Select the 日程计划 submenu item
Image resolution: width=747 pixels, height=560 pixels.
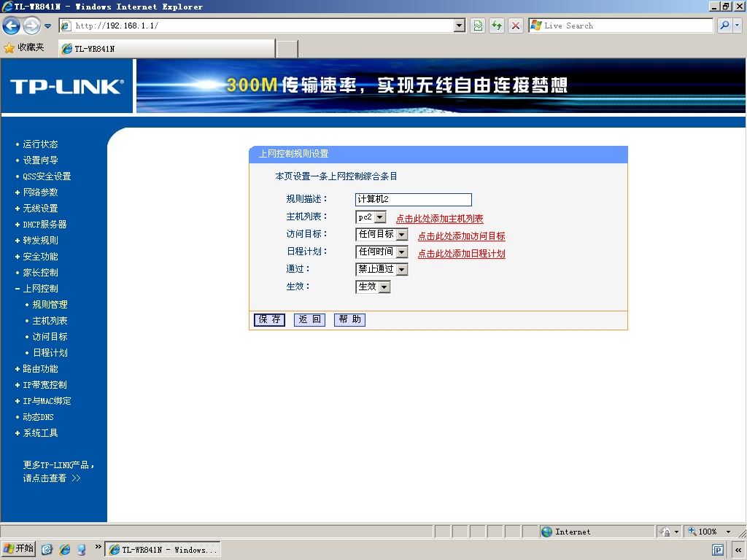click(50, 353)
